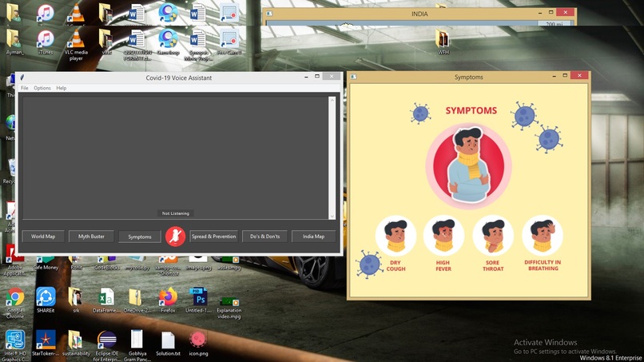Image resolution: width=644 pixels, height=362 pixels.
Task: Select the Intel HD Graphics shortcut
Action: click(x=15, y=345)
